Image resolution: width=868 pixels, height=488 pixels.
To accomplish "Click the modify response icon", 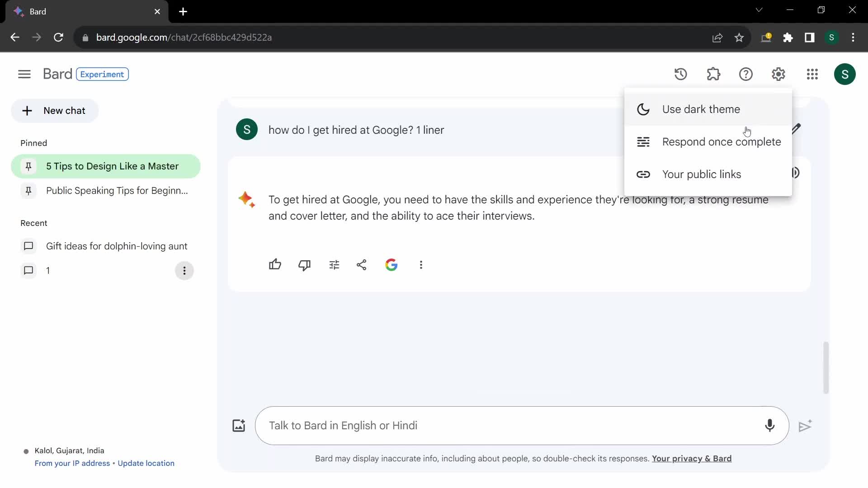I will click(x=334, y=264).
